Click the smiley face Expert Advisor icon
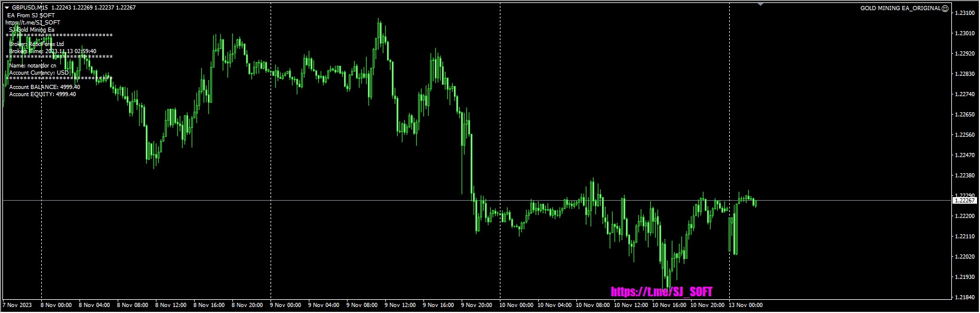Image resolution: width=980 pixels, height=313 pixels. tap(944, 8)
